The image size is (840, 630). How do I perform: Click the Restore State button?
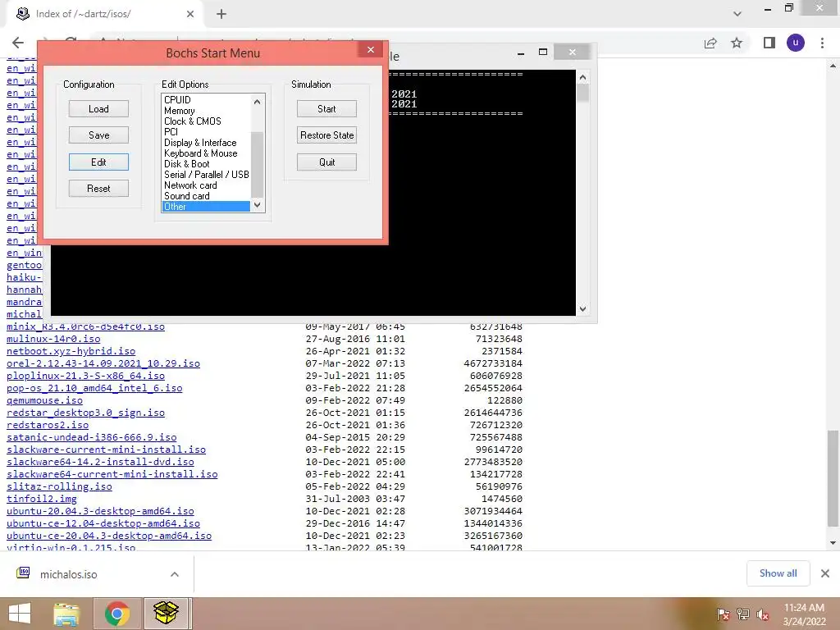(x=326, y=135)
